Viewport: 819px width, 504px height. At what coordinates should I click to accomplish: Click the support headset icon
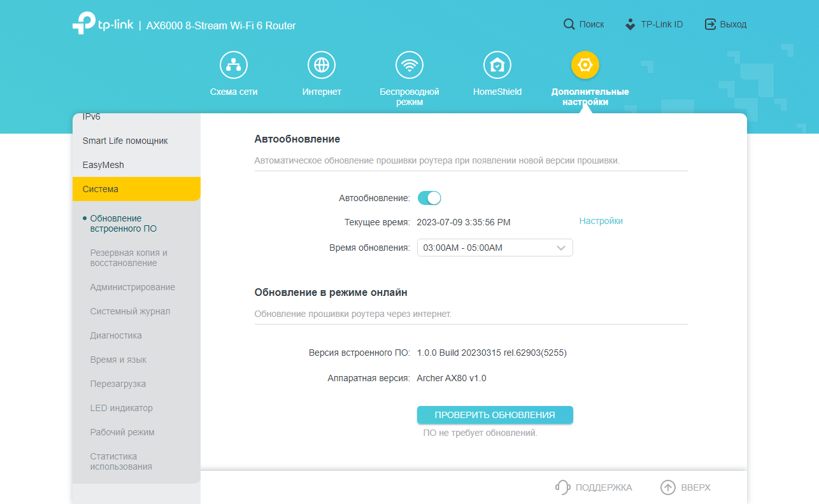(562, 487)
